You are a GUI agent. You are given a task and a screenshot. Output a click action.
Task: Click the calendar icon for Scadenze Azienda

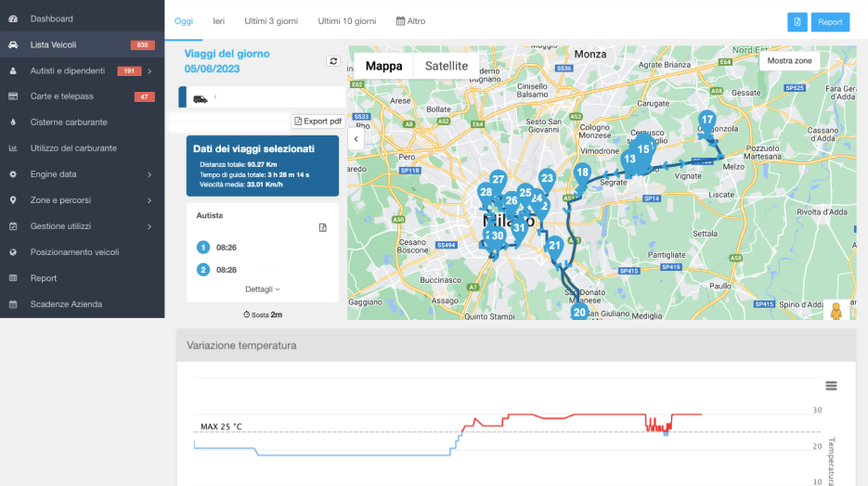point(13,304)
